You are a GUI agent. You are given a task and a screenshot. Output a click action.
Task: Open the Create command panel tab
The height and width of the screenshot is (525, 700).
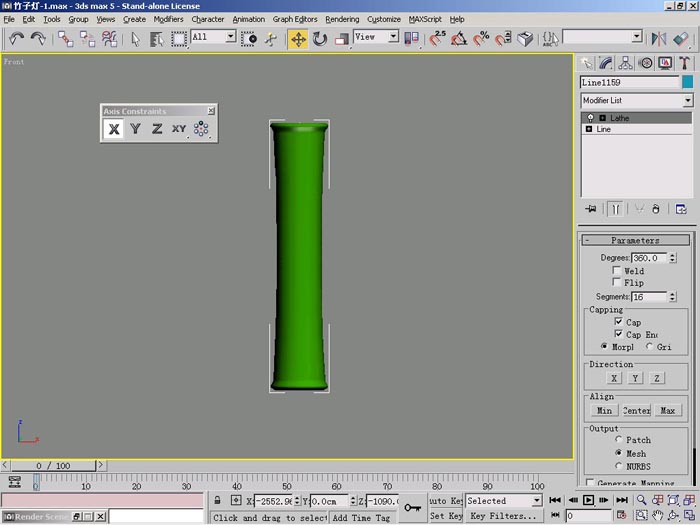click(x=586, y=63)
